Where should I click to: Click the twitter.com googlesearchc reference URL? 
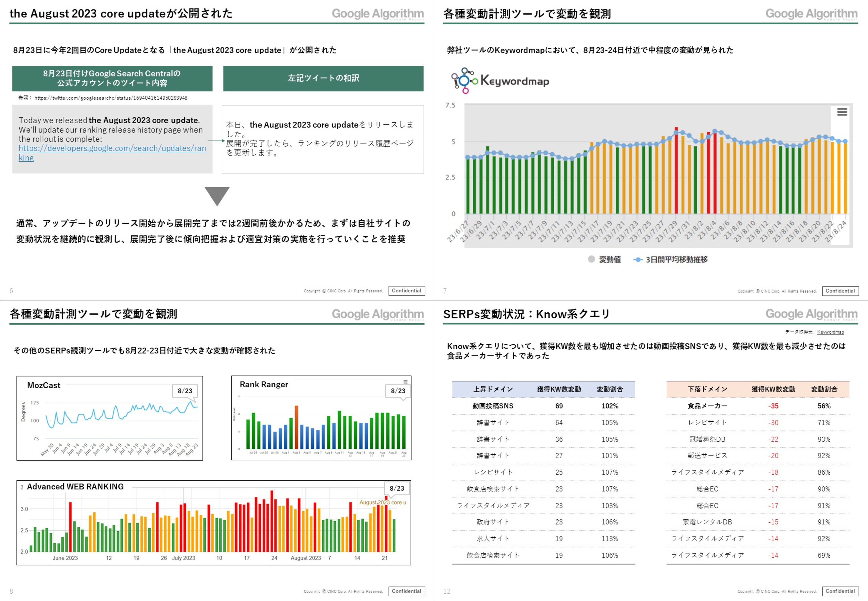(111, 98)
